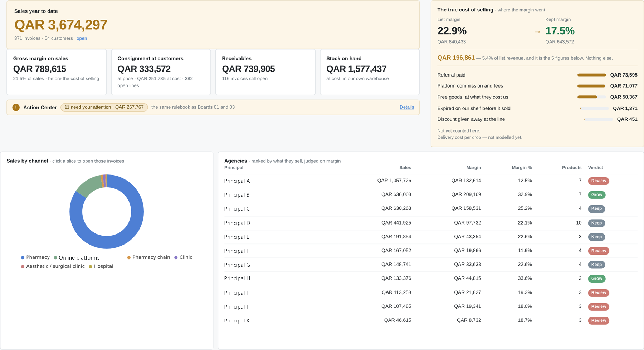Click the Platform commission and fees bar

coord(592,86)
